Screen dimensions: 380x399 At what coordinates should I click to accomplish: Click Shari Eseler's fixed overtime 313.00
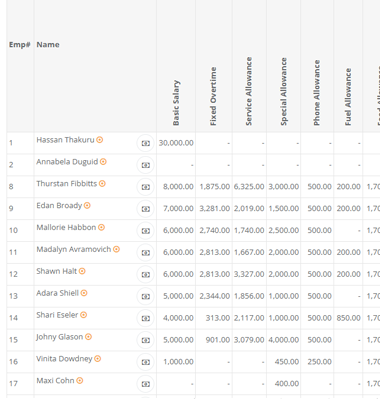click(218, 318)
